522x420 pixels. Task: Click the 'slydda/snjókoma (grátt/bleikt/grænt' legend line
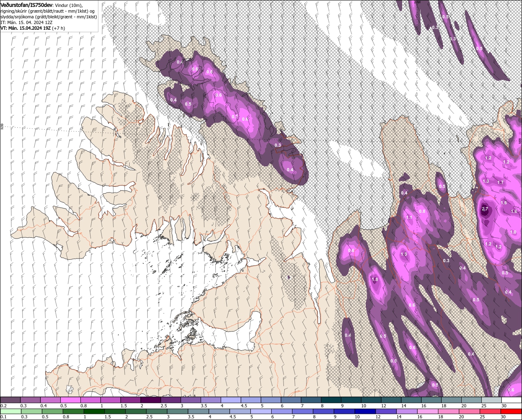(49, 17)
